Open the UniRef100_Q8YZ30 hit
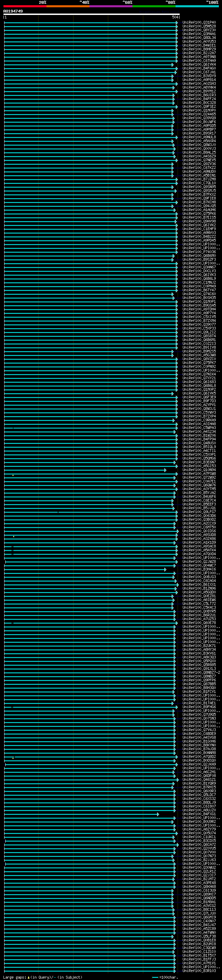Screen dimensions: 222x980 [199, 30]
